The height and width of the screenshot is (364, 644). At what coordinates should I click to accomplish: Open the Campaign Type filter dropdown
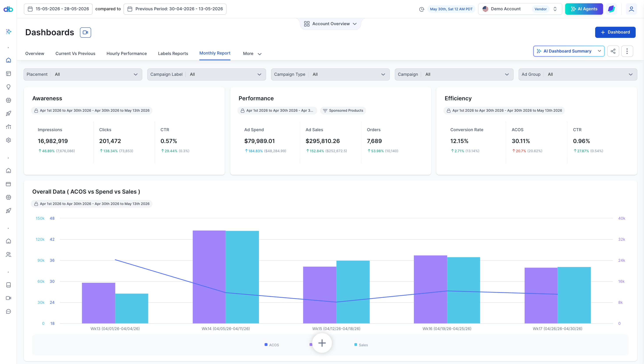330,74
